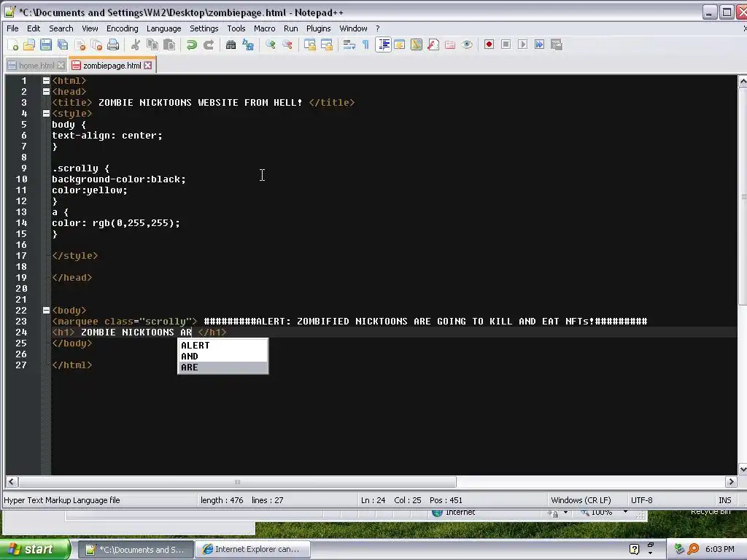Toggle synchronized vertical scrolling
This screenshot has width=747, height=560.
tap(310, 44)
